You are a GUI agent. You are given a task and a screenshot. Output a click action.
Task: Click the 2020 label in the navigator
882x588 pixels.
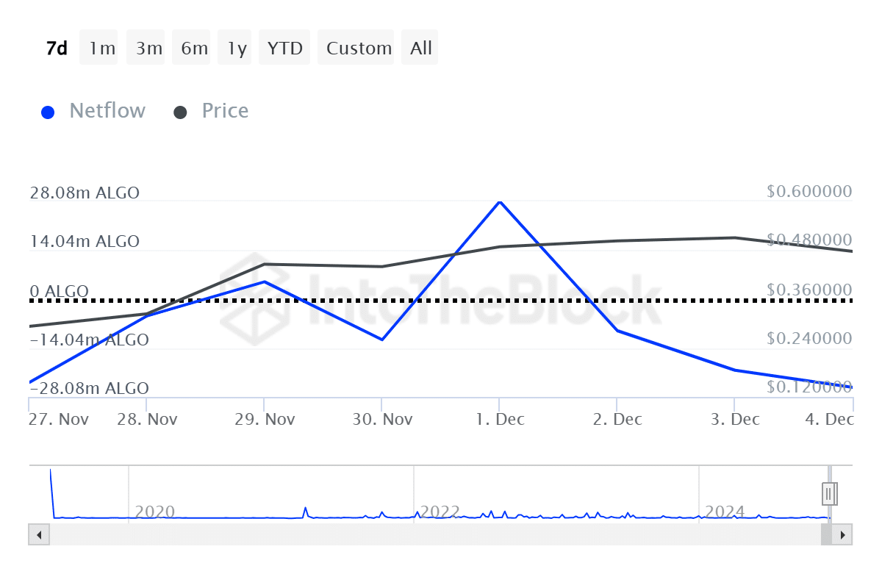pos(155,512)
